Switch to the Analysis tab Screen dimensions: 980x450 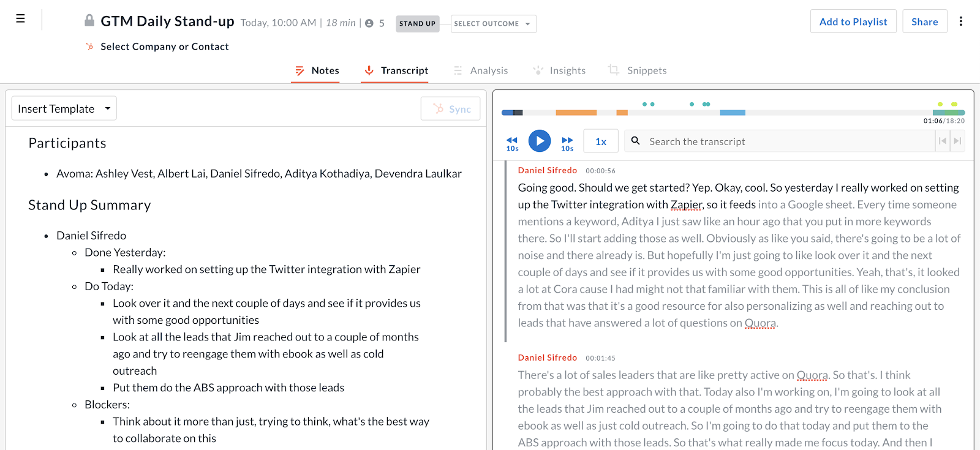pos(488,70)
